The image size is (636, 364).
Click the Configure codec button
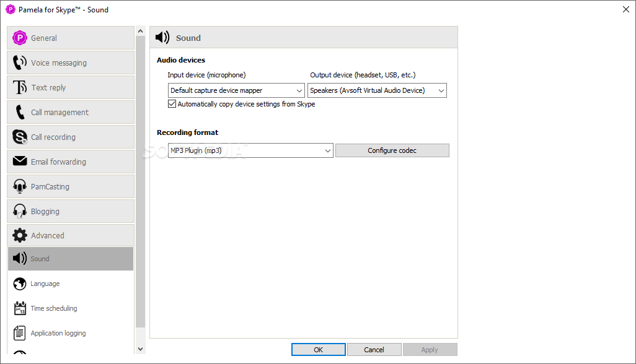[392, 150]
